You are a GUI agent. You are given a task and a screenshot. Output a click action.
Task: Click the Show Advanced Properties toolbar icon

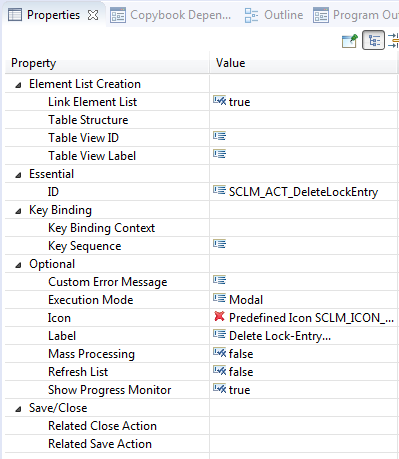[394, 40]
